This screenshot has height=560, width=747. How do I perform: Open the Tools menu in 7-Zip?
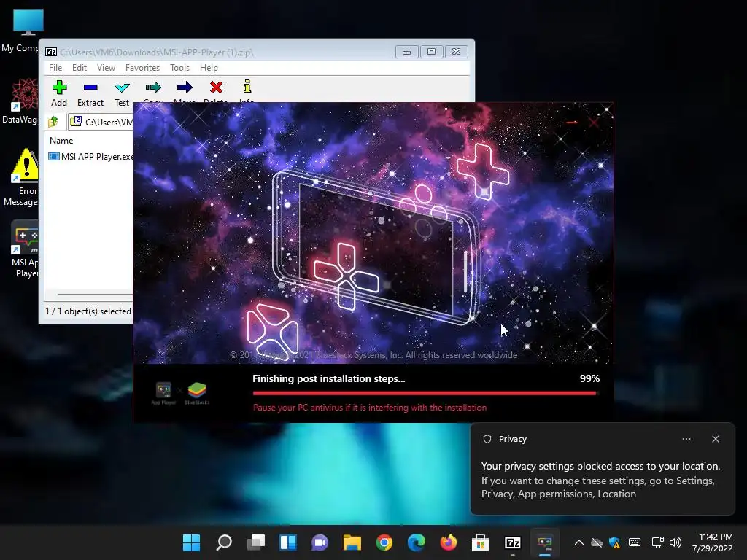[x=179, y=68]
